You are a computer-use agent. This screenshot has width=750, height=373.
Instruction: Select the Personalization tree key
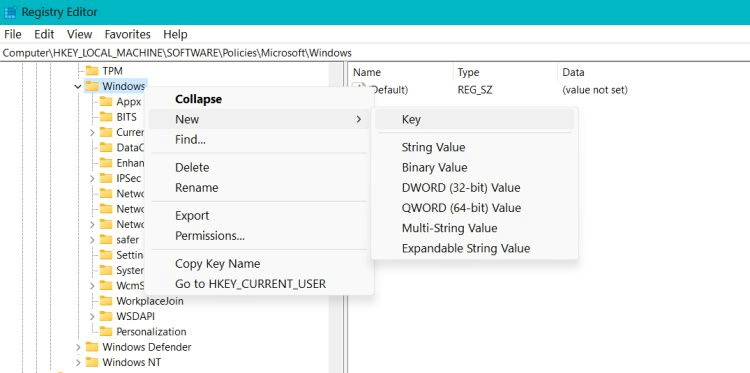click(151, 331)
